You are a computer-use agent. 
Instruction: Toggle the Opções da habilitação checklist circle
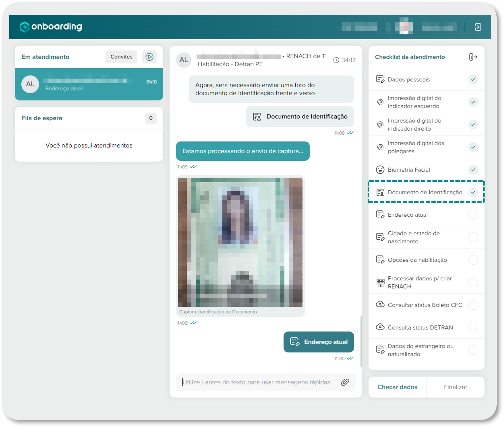click(x=473, y=260)
